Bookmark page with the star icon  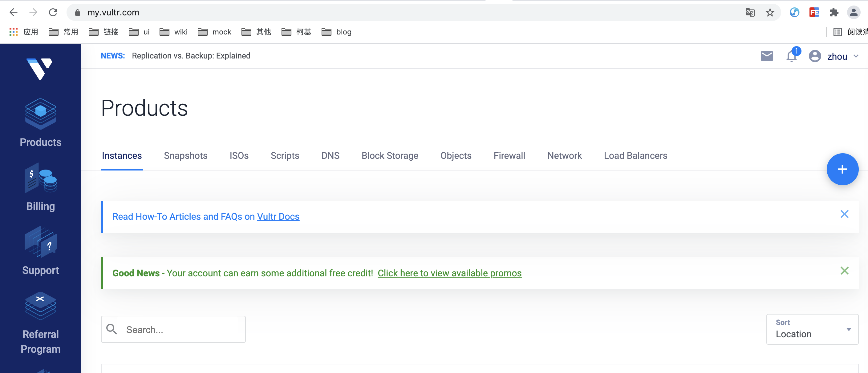point(770,13)
